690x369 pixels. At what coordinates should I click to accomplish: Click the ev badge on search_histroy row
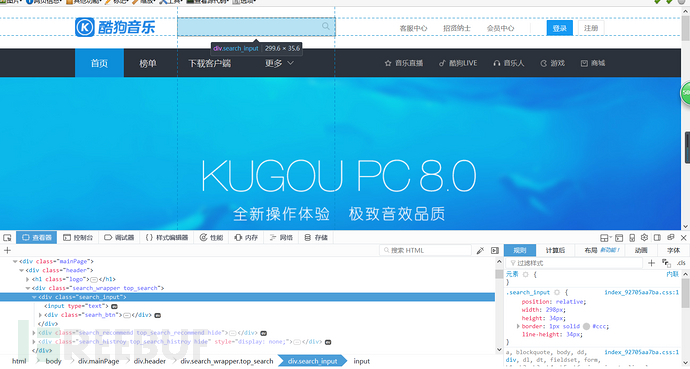[x=327, y=342]
